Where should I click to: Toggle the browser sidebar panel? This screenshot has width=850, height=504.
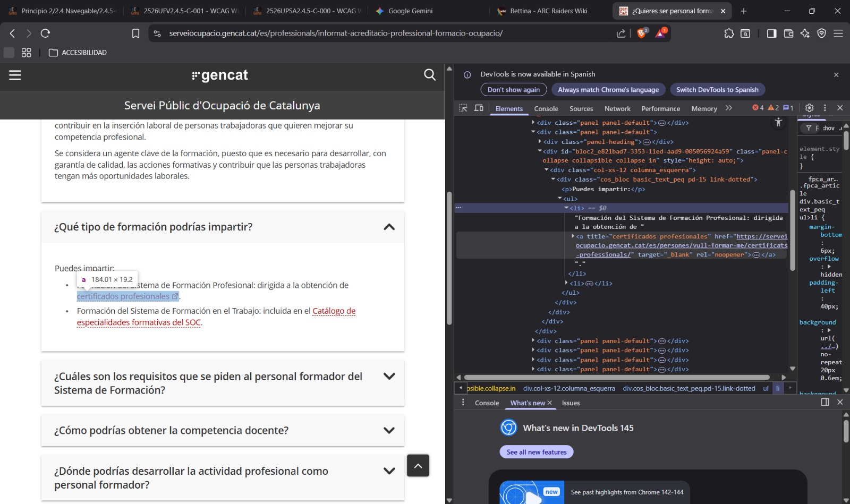click(x=771, y=33)
